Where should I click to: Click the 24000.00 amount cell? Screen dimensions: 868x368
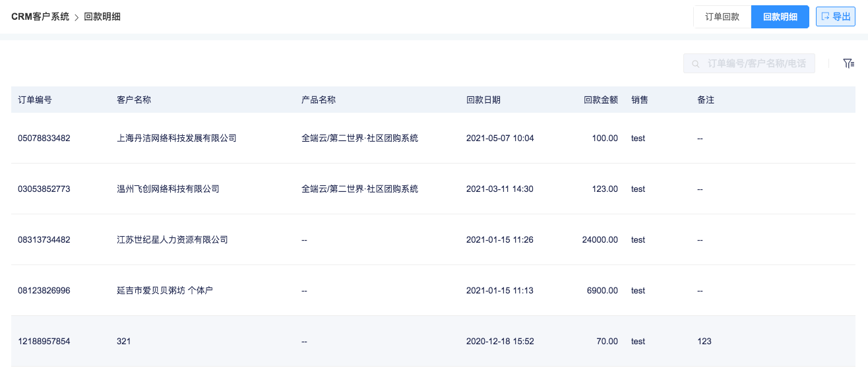(600, 240)
